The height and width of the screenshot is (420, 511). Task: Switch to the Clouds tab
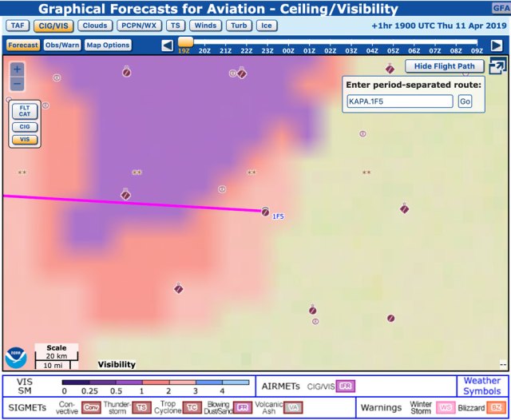[95, 26]
